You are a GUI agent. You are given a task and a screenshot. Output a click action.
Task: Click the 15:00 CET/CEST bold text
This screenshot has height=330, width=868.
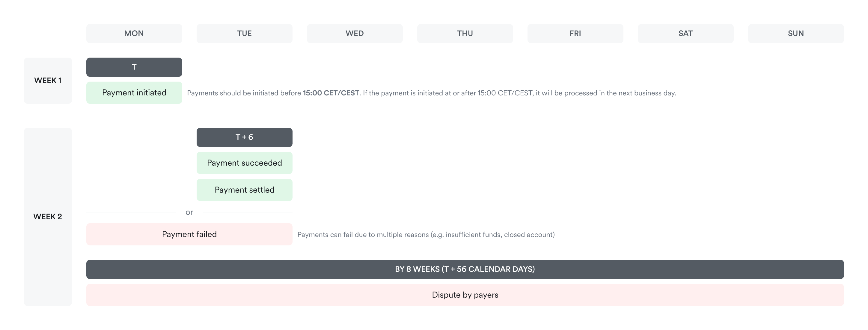point(331,93)
